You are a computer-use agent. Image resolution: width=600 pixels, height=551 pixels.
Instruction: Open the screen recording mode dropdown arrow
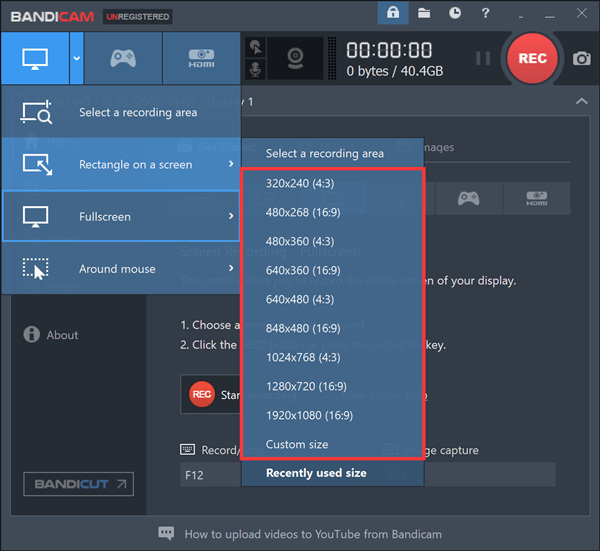[x=77, y=58]
